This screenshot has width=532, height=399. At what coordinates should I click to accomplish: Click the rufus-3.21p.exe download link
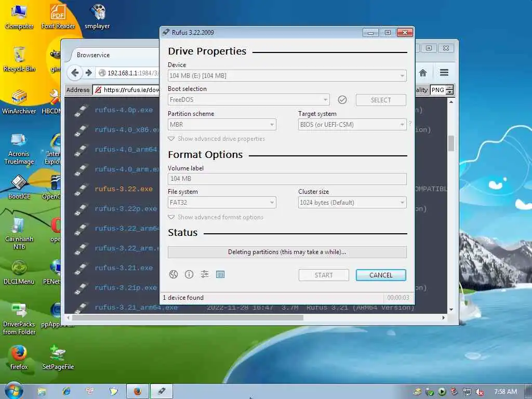[126, 288]
